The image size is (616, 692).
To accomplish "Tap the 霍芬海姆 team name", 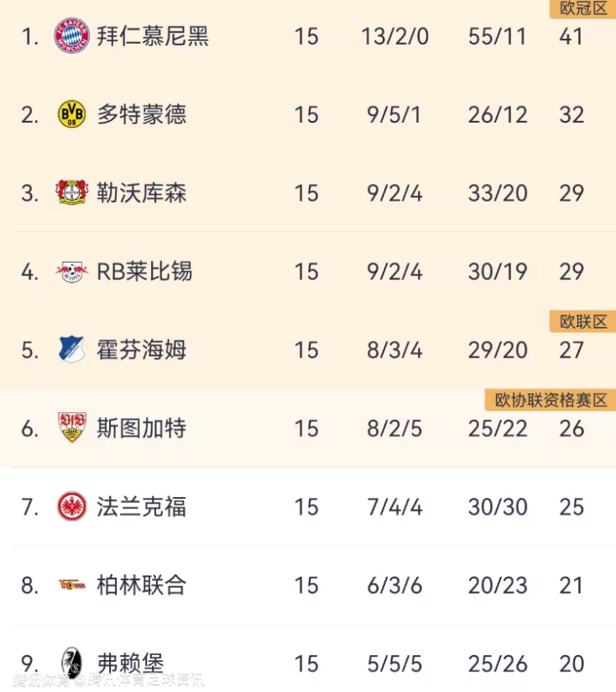I will pyautogui.click(x=142, y=349).
